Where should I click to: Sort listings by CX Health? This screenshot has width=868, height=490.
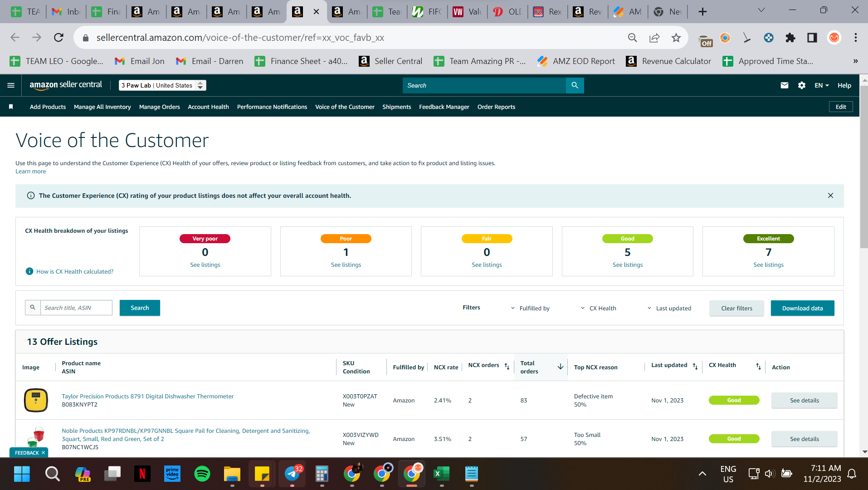[758, 366]
